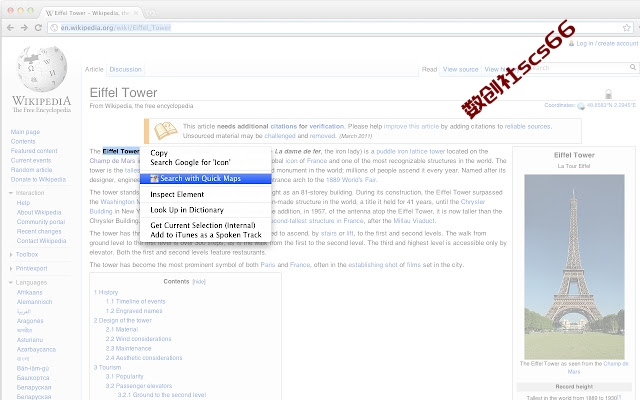Open the Help sidebar link
The image size is (640, 400).
(x=23, y=203)
